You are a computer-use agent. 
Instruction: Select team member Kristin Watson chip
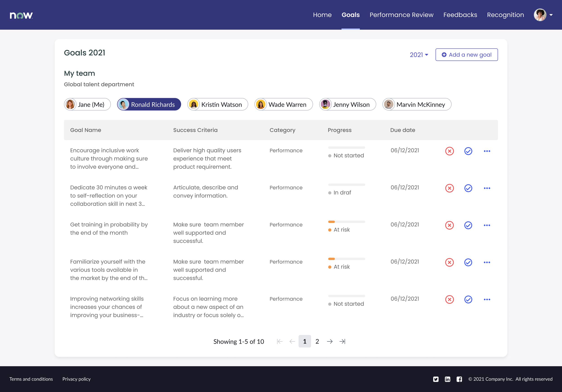[x=218, y=105]
